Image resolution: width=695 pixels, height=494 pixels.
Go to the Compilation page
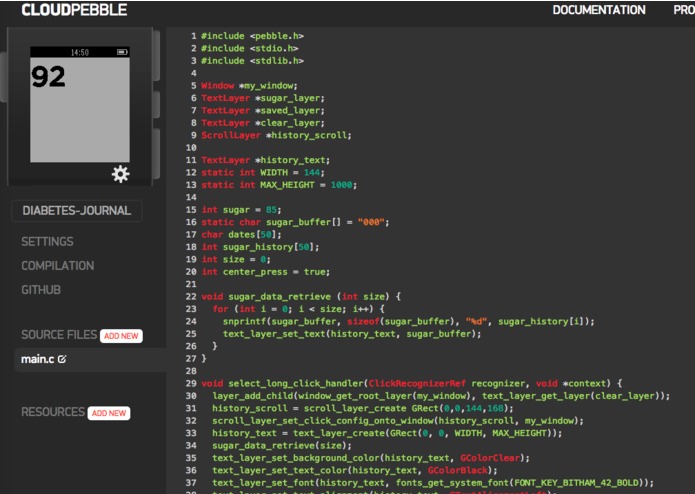click(58, 266)
